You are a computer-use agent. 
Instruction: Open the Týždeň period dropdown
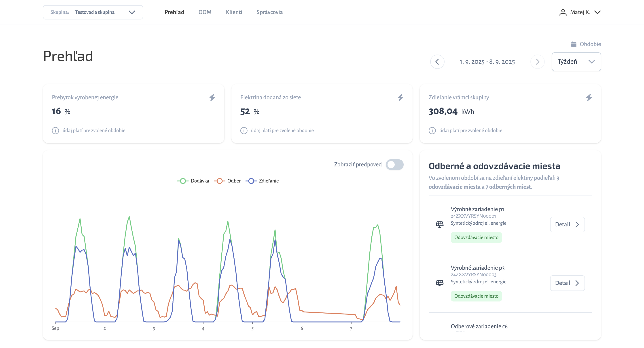pyautogui.click(x=576, y=62)
